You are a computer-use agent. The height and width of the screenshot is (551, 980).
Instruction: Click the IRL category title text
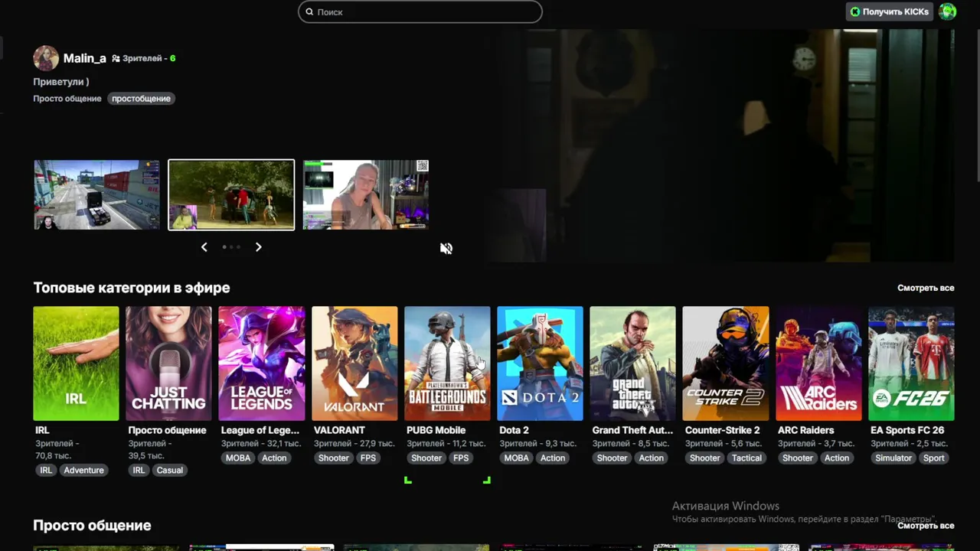click(42, 430)
